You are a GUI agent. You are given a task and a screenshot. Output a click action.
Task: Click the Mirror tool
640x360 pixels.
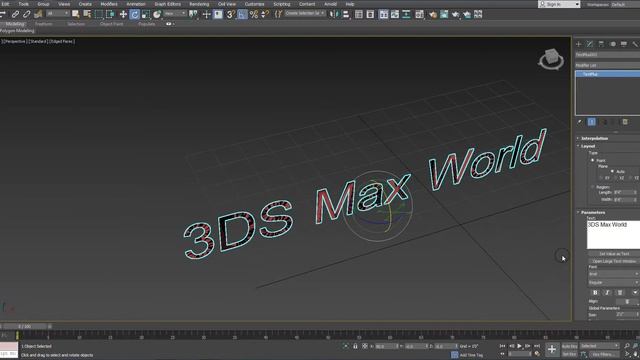coord(334,14)
